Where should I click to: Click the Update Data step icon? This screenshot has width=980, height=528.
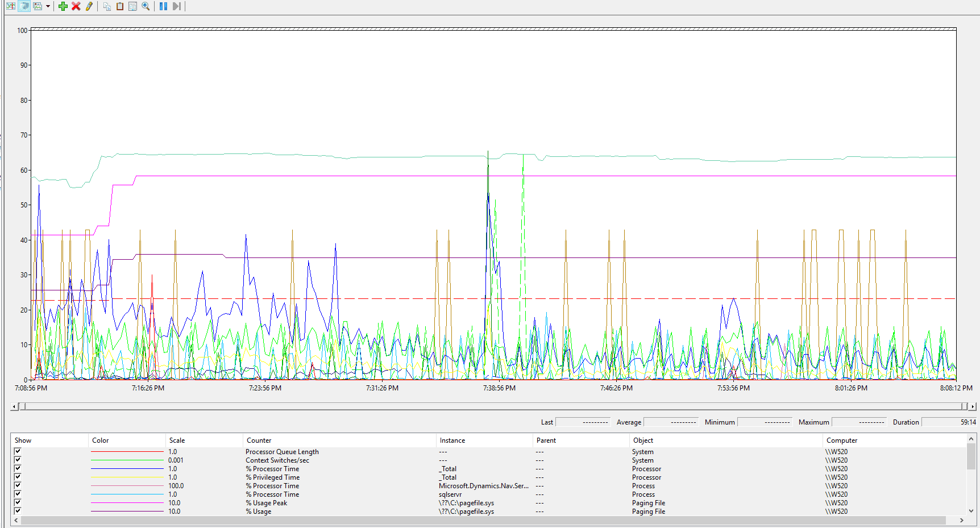(x=177, y=6)
